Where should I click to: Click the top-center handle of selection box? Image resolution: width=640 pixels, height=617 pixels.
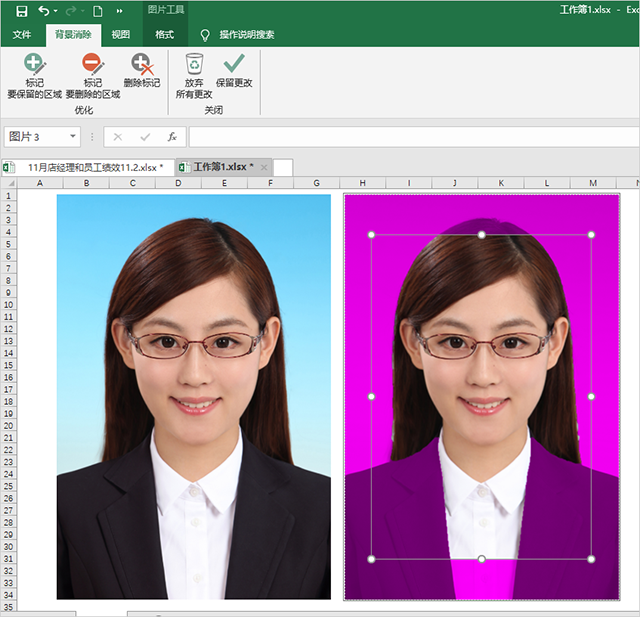481,235
